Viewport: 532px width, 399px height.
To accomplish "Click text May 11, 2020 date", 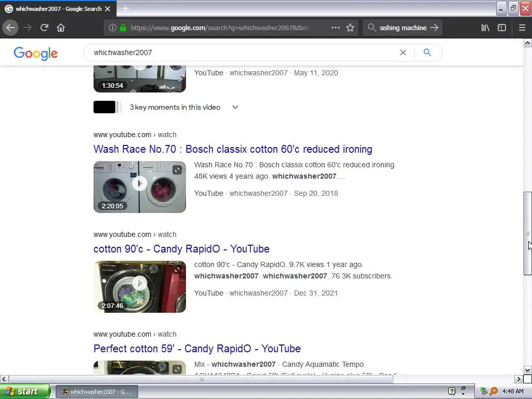I will [316, 73].
